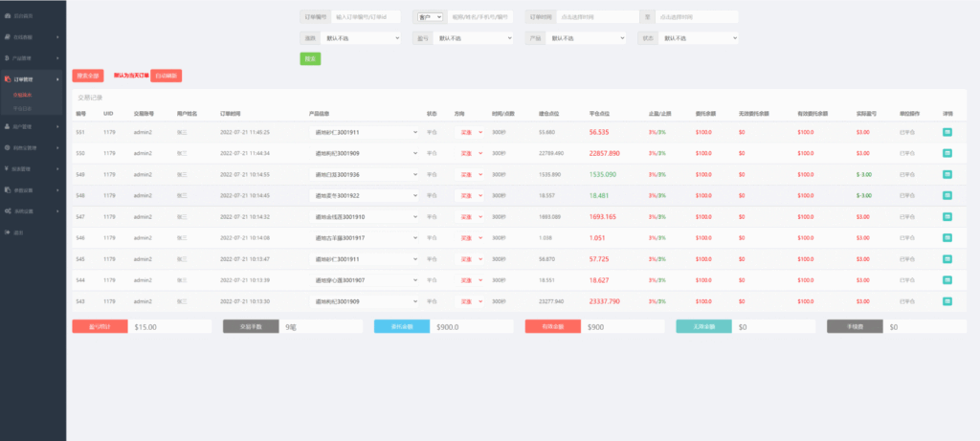Screen dimensions: 980x441
Task: Click the $15.00 profit-loss total
Action: [x=145, y=327]
